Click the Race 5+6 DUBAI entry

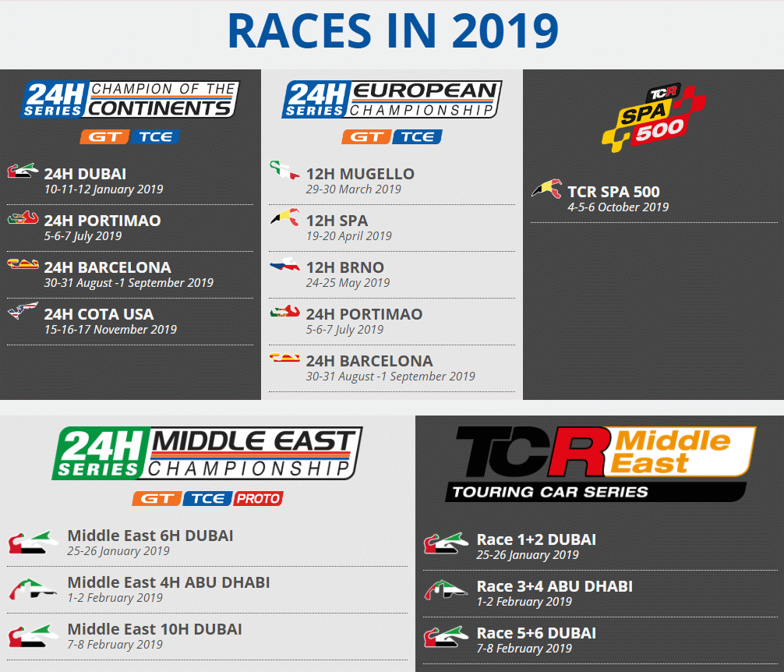click(x=536, y=633)
